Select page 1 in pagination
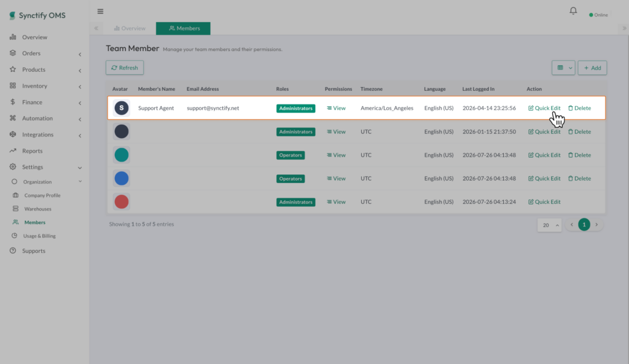The width and height of the screenshot is (629, 364). [x=584, y=225]
